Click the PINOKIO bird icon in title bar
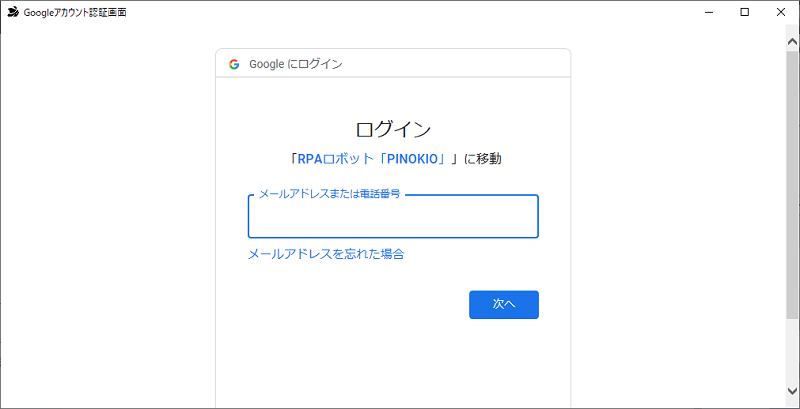 click(13, 12)
